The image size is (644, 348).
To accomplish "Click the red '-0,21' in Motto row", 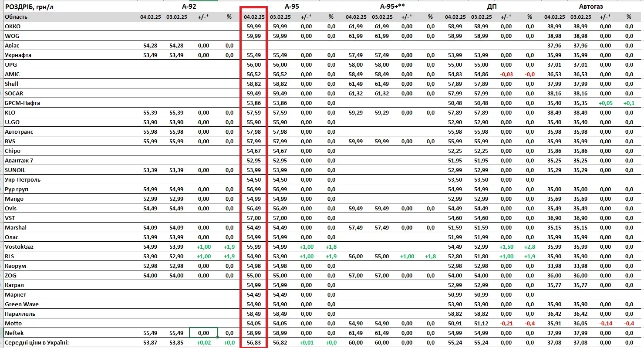I will click(x=506, y=323).
